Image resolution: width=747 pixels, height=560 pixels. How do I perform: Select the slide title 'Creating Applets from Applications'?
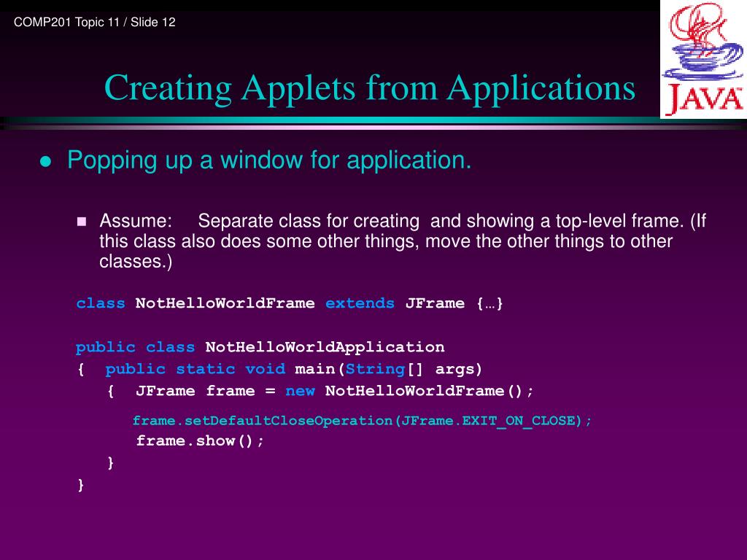370,88
